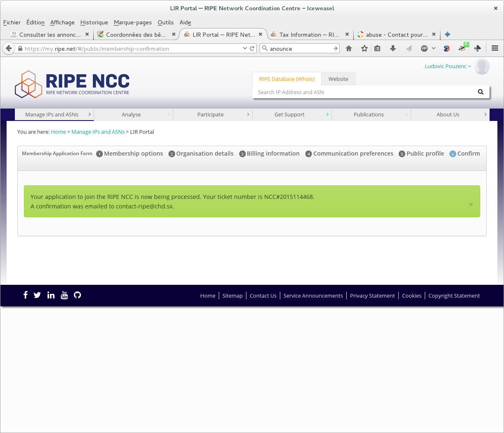This screenshot has height=433, width=504.
Task: Open the Aide menu
Action: tap(185, 22)
